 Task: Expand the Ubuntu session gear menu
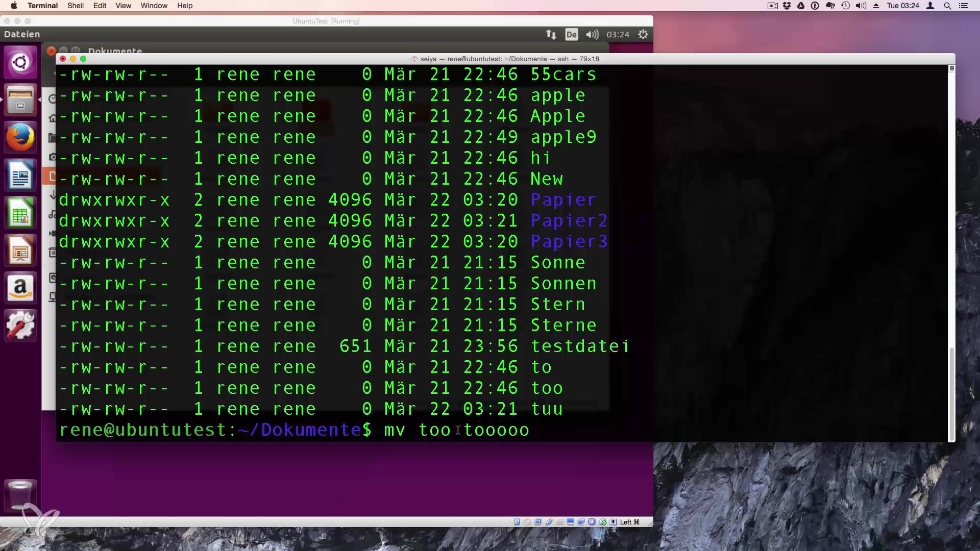tap(643, 34)
